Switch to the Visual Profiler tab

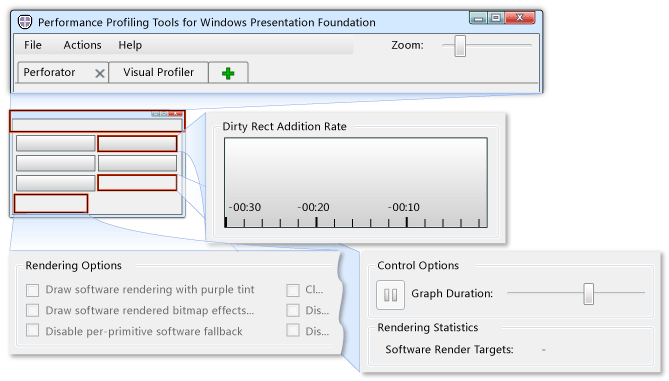coord(159,72)
